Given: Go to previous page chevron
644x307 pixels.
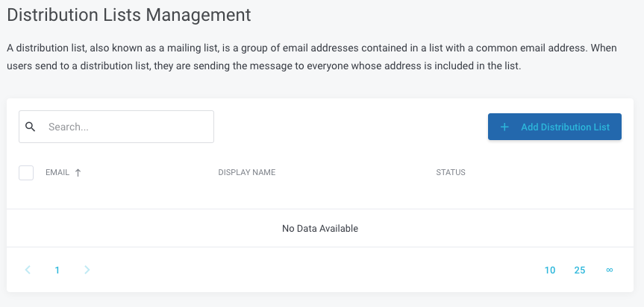Looking at the screenshot, I should pos(28,270).
